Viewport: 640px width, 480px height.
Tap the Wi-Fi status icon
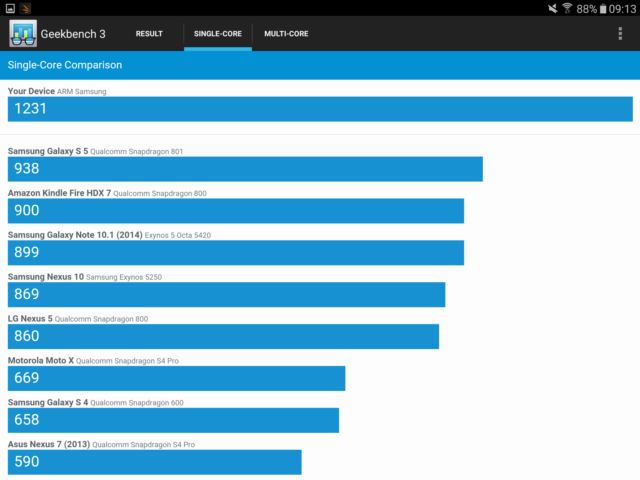click(x=567, y=8)
